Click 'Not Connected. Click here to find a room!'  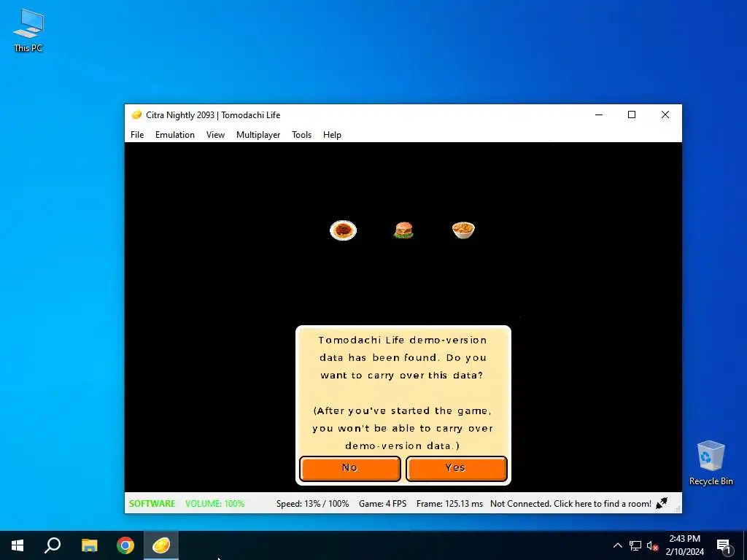[x=570, y=503]
